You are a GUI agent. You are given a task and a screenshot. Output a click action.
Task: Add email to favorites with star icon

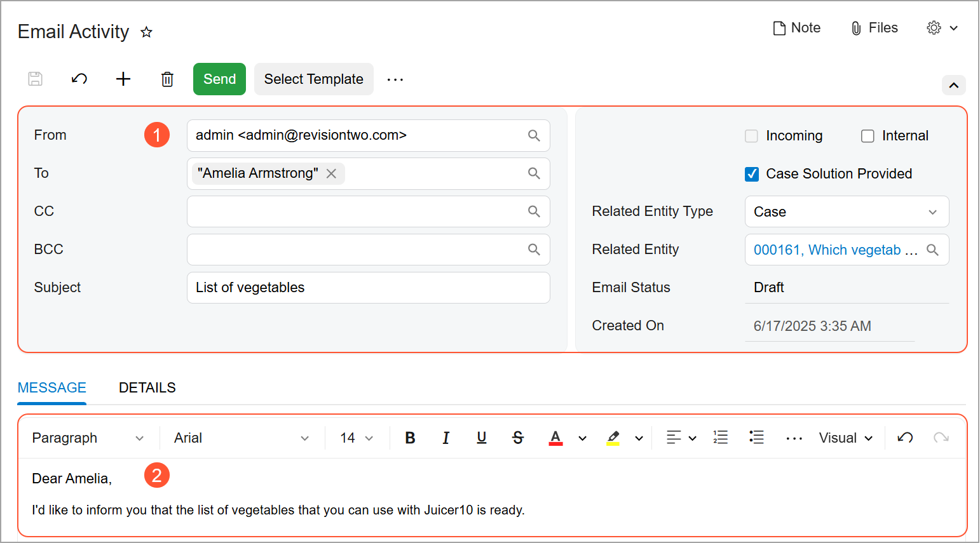pos(147,32)
